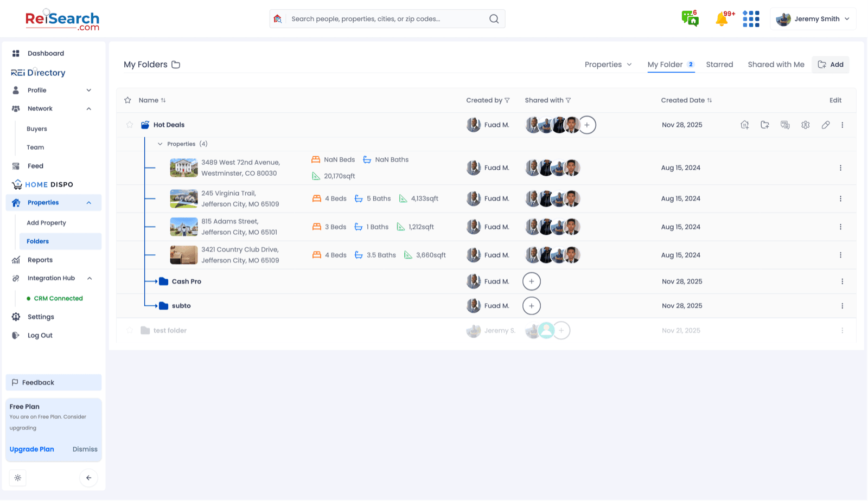This screenshot has height=501, width=868.
Task: Collapse Properties (4) list in Hot Deals
Action: pos(160,144)
